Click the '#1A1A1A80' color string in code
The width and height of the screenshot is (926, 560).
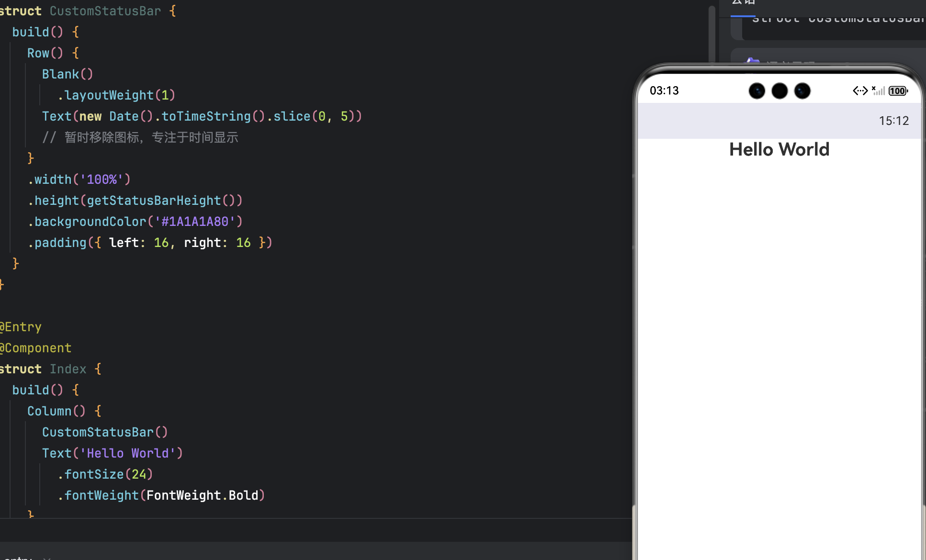pyautogui.click(x=195, y=222)
